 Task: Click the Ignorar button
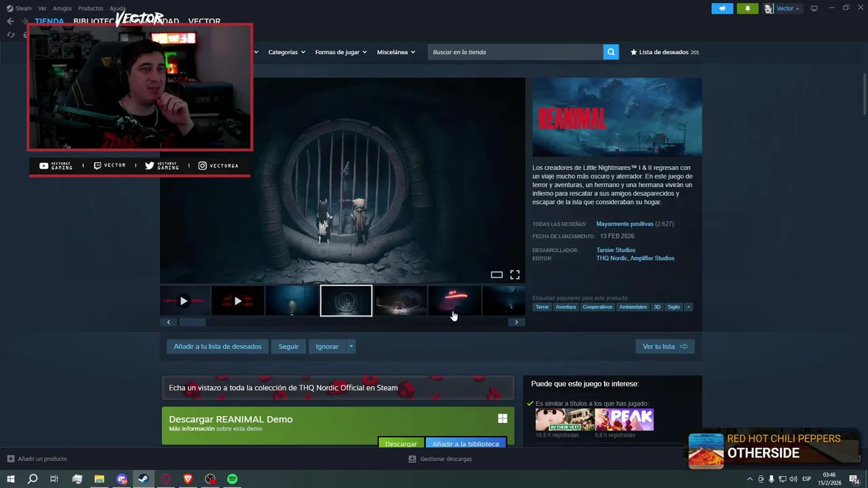point(327,346)
